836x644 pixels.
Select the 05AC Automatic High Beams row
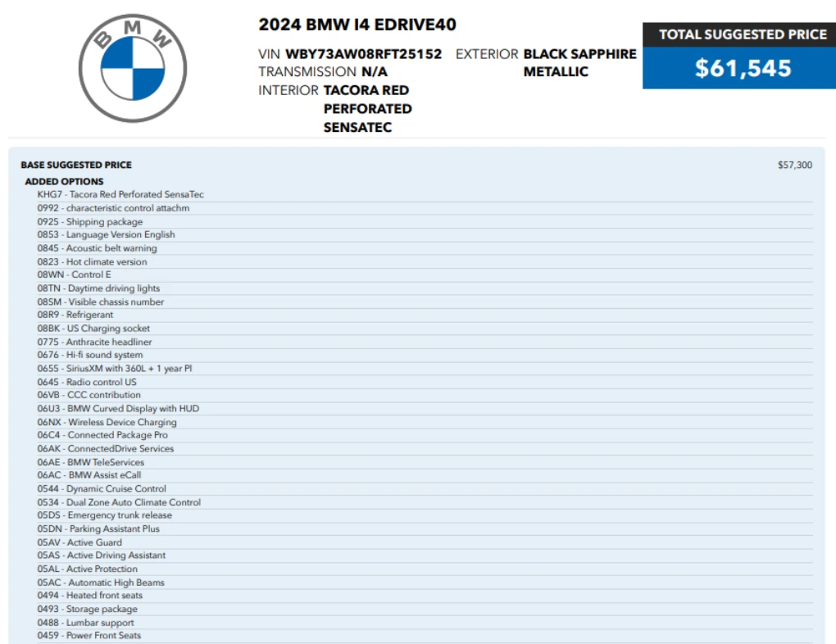coord(425,583)
